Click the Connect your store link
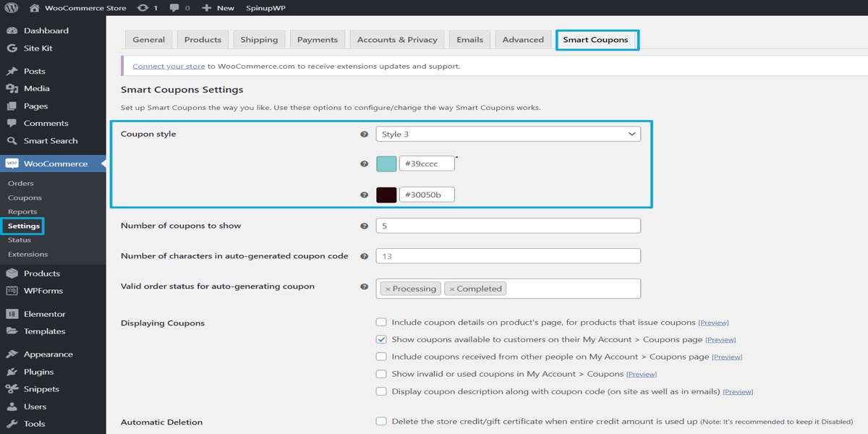Image resolution: width=868 pixels, height=434 pixels. click(x=169, y=67)
